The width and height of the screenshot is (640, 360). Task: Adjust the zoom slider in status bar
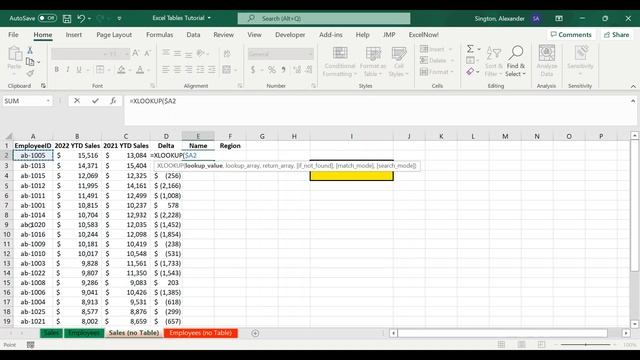coord(585,345)
